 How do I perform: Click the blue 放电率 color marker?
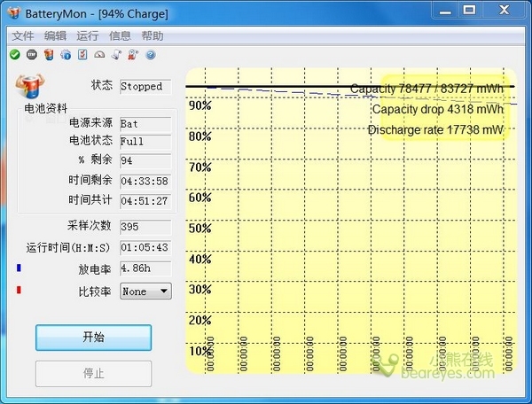(19, 268)
